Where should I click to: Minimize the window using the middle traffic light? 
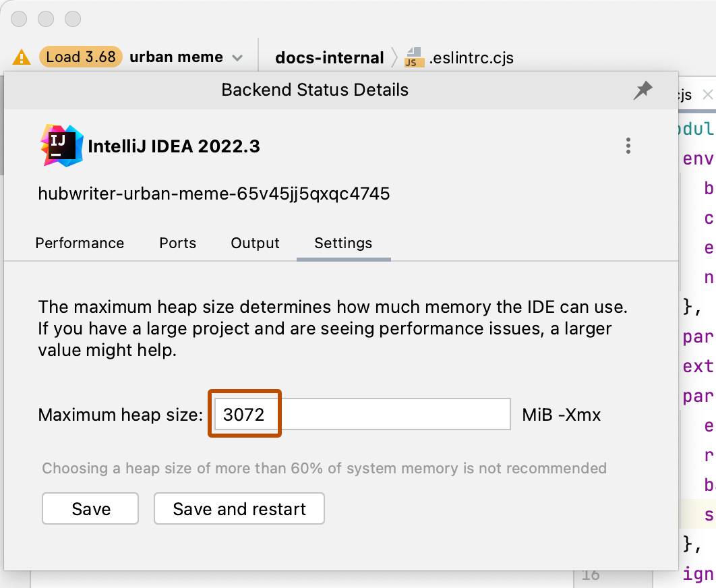pos(46,19)
